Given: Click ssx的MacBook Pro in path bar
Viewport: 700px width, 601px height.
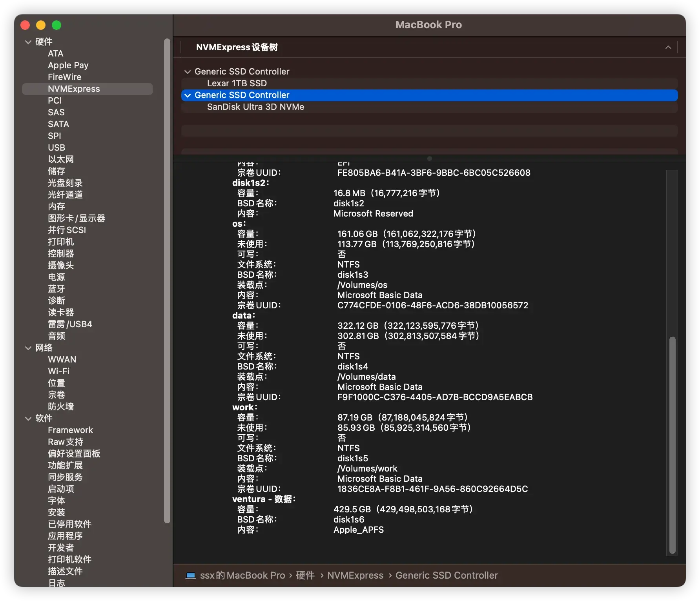Looking at the screenshot, I should 242,576.
